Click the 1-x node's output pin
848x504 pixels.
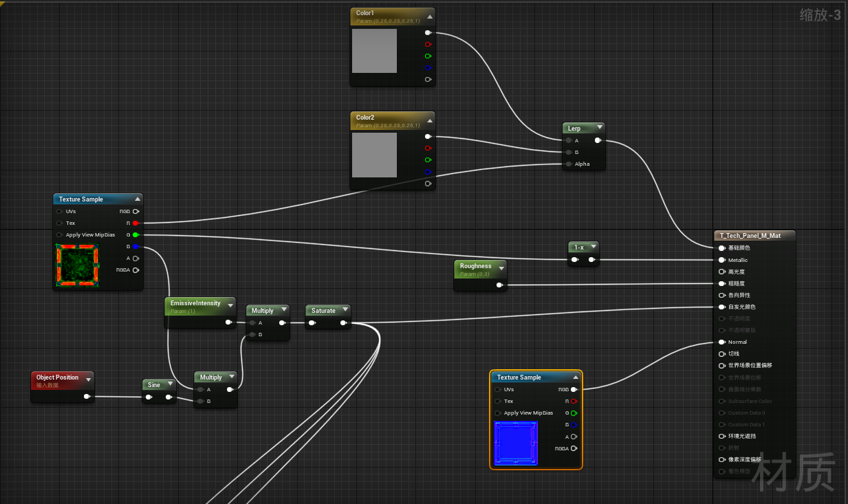click(x=591, y=260)
